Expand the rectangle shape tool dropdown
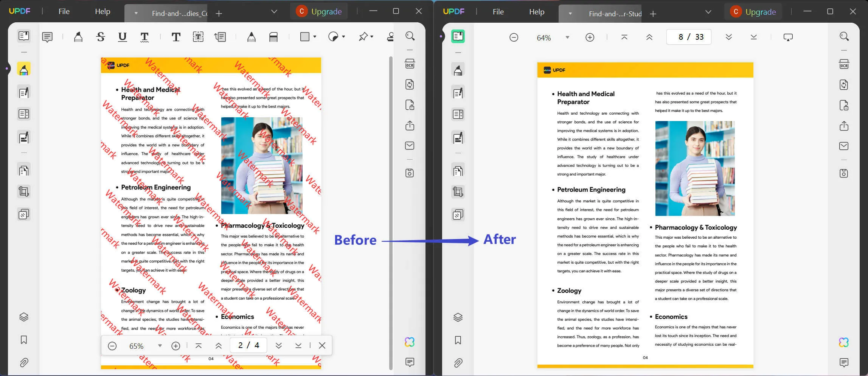 (315, 37)
